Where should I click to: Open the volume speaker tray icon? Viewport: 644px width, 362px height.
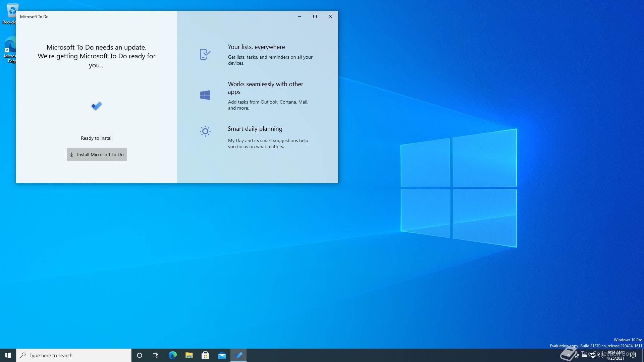(x=601, y=355)
